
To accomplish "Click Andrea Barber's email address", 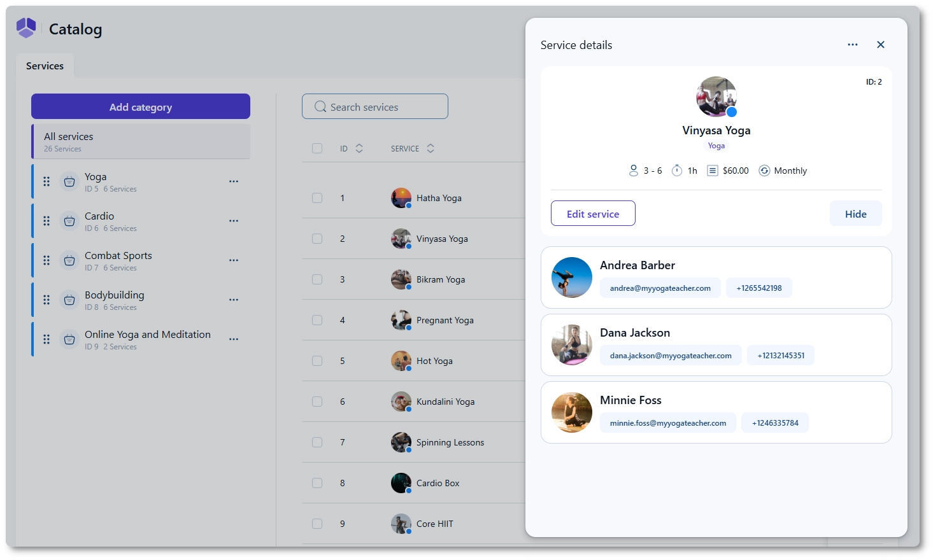I will pos(660,288).
